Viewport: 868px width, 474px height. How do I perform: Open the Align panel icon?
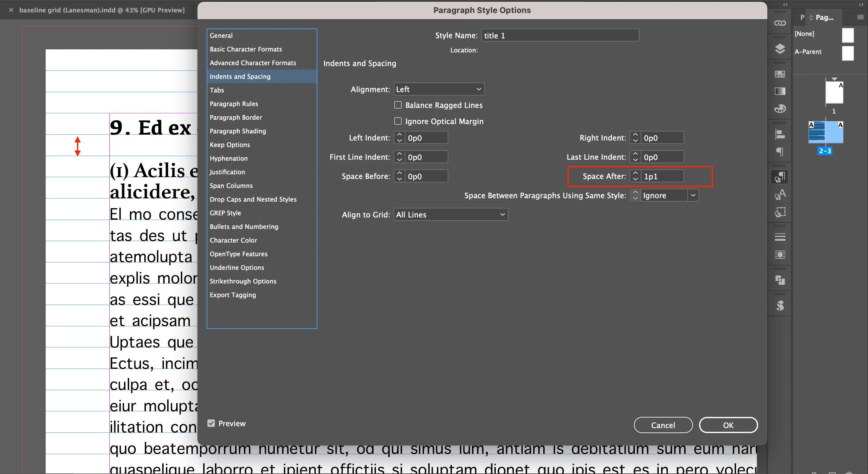tap(780, 134)
